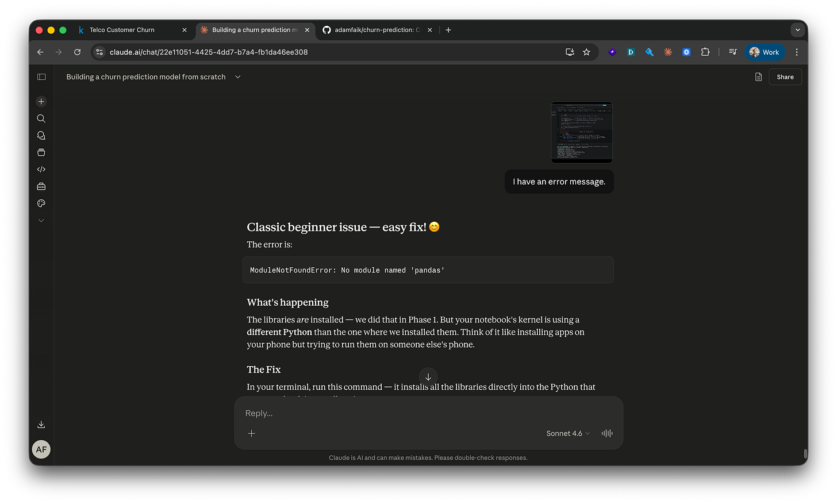The height and width of the screenshot is (504, 837).
Task: Click the Share button
Action: (x=785, y=76)
